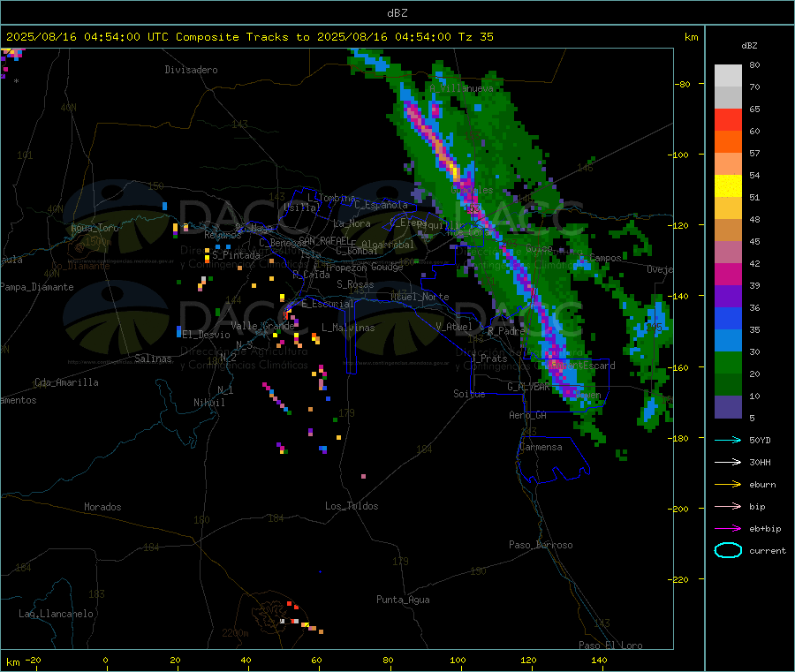Viewport: 795px width, 672px height.
Task: Select the 'Soitue' map label
Action: click(469, 394)
